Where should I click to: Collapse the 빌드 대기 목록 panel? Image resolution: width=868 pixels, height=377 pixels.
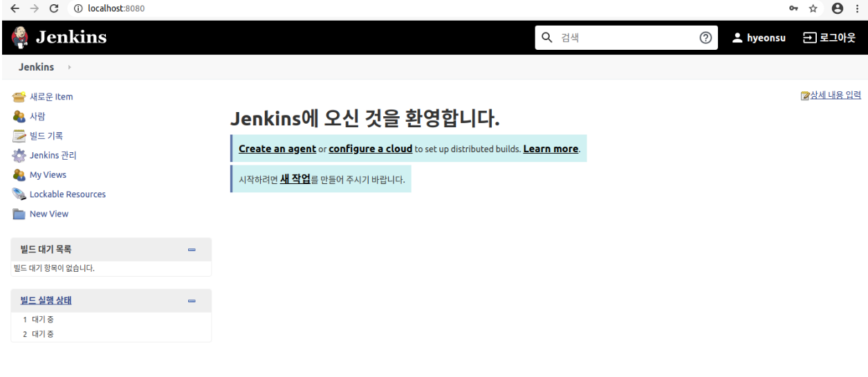coord(192,250)
